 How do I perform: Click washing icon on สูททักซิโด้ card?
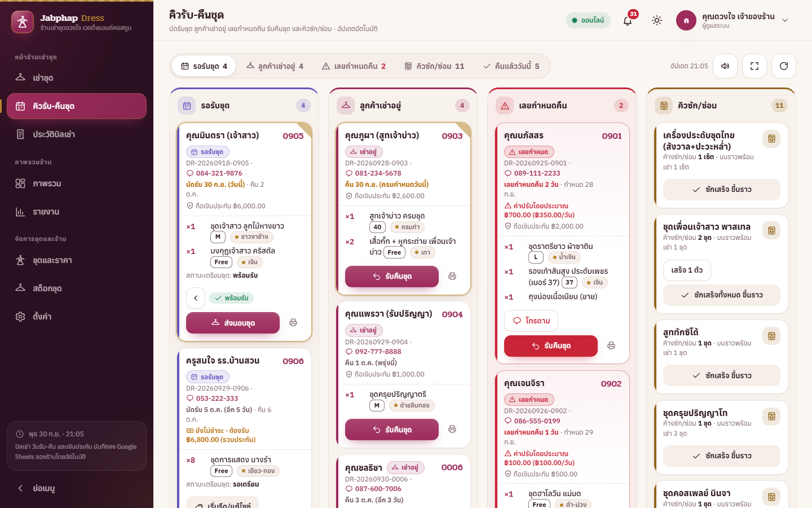coord(771,336)
